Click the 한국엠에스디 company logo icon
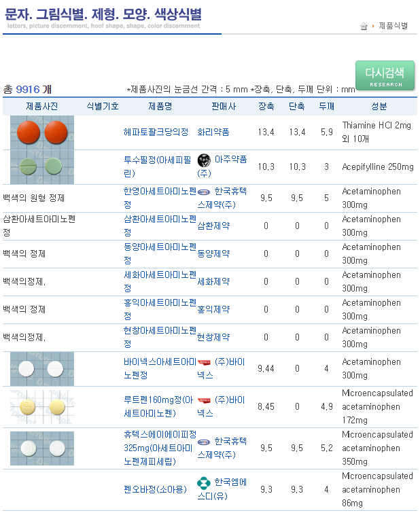420x513 pixels. [204, 483]
